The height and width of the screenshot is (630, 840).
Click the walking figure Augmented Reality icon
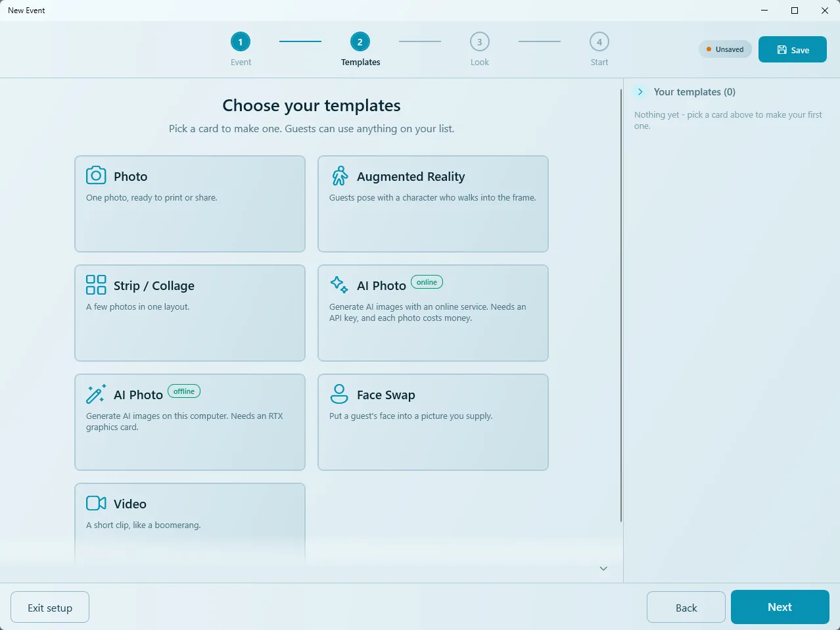tap(340, 176)
